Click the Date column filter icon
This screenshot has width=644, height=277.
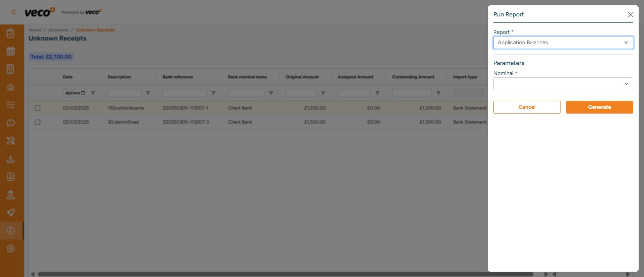point(93,93)
